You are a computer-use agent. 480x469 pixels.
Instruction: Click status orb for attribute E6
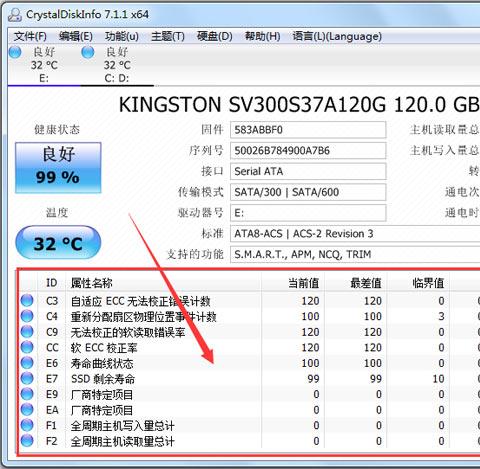[x=27, y=363]
